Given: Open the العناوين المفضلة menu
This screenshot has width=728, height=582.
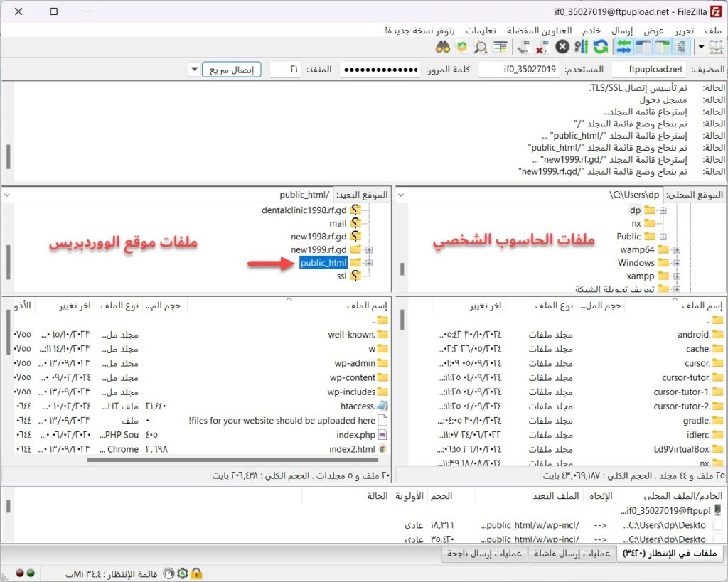Looking at the screenshot, I should pos(539,30).
